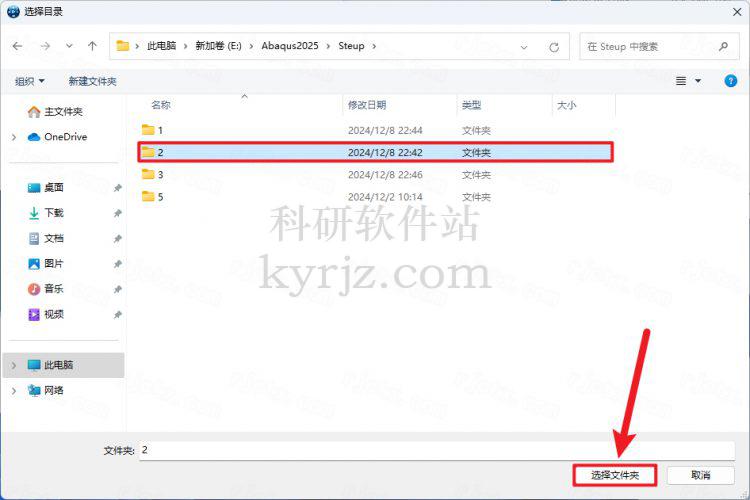This screenshot has width=750, height=500.
Task: Select 此电脑 in the address path
Action: click(161, 46)
